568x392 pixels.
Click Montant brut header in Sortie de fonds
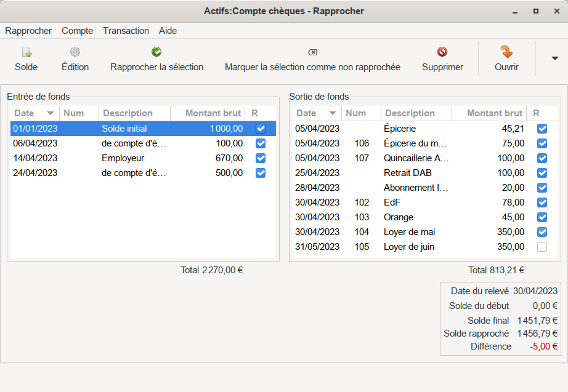point(494,113)
